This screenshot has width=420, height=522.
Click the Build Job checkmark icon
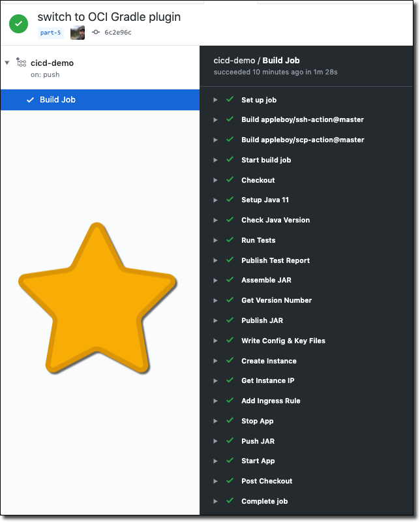tap(30, 100)
